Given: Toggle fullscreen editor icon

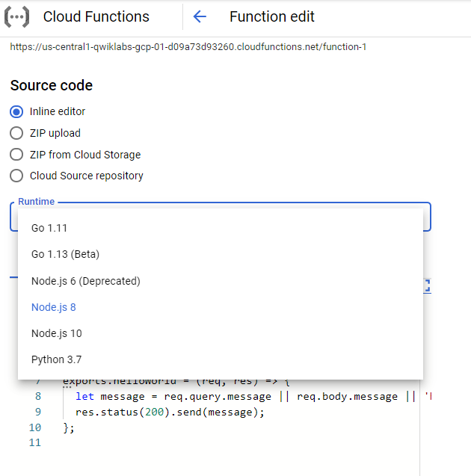Looking at the screenshot, I should (428, 285).
